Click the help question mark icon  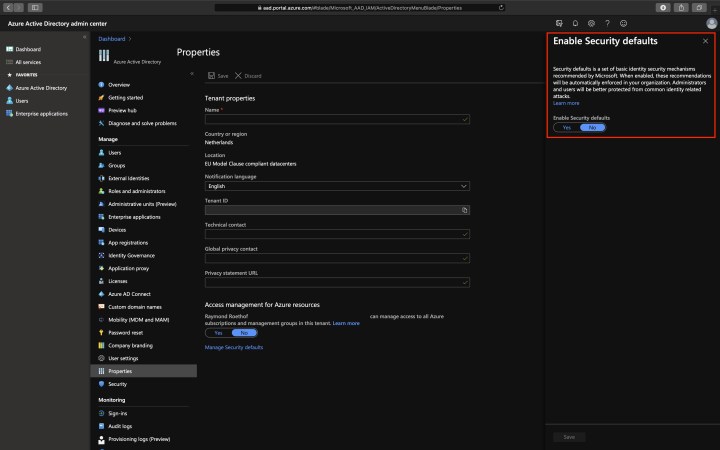point(607,22)
